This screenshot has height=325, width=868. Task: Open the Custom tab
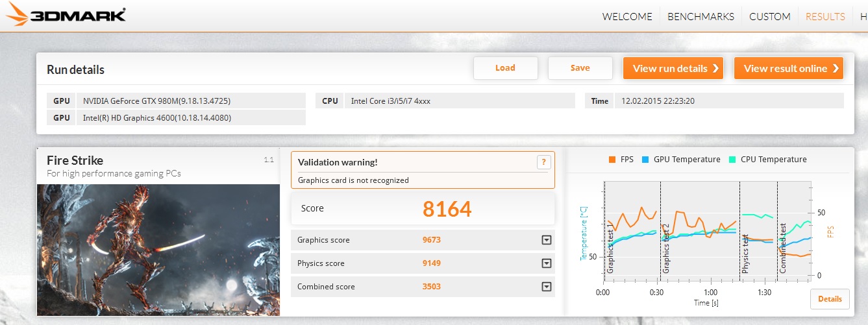coord(769,17)
